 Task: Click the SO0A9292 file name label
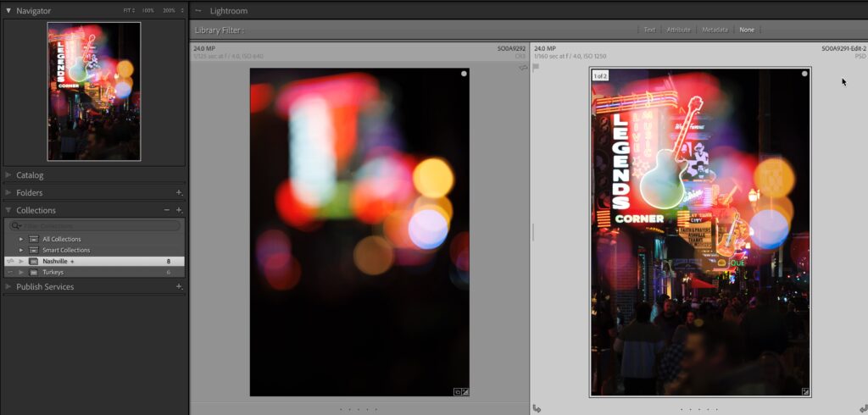[511, 48]
